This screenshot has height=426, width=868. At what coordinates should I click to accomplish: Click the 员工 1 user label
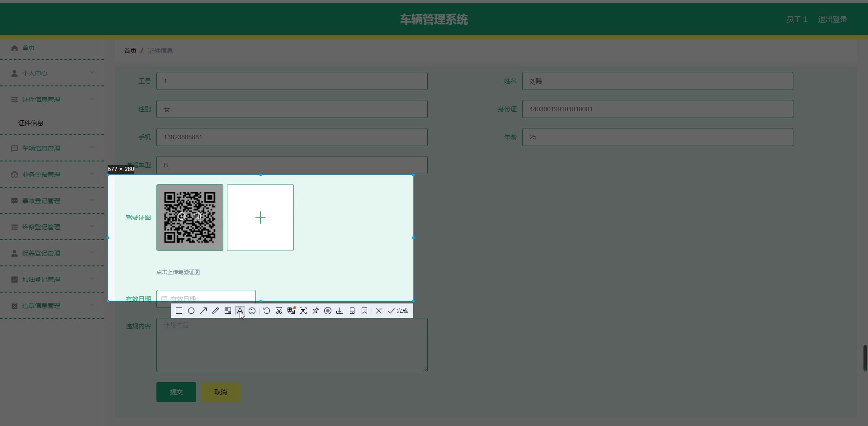(x=797, y=19)
